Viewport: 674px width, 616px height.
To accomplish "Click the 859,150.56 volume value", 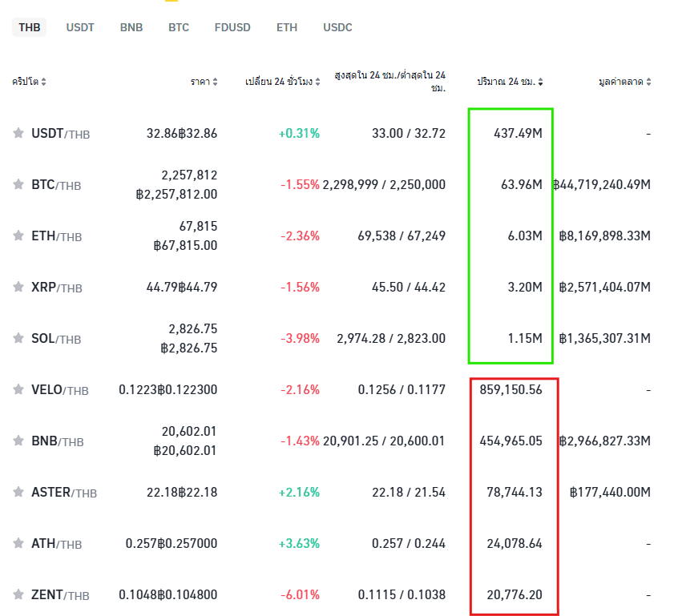I will tap(511, 389).
